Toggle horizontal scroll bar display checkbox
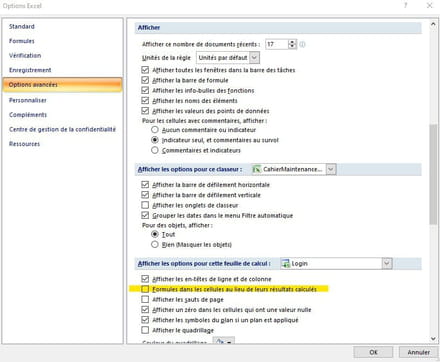Screen dimensions: 440x362 145,185
